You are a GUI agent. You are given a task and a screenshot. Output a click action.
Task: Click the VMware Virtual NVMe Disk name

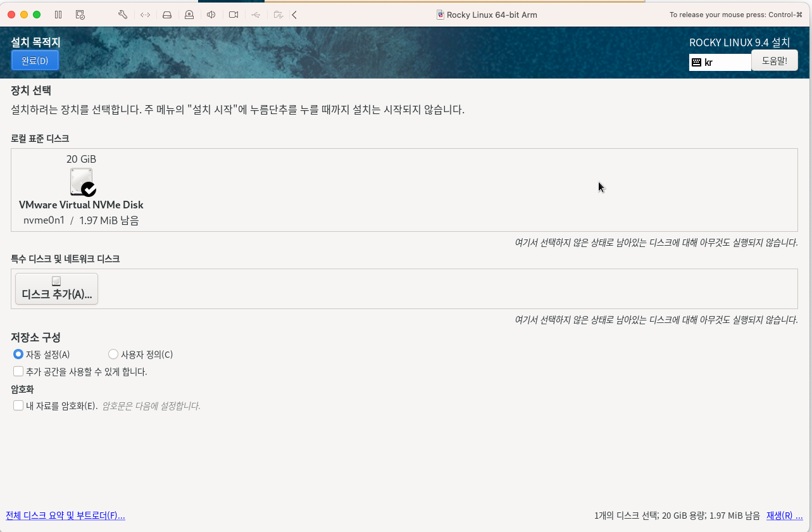tap(81, 205)
